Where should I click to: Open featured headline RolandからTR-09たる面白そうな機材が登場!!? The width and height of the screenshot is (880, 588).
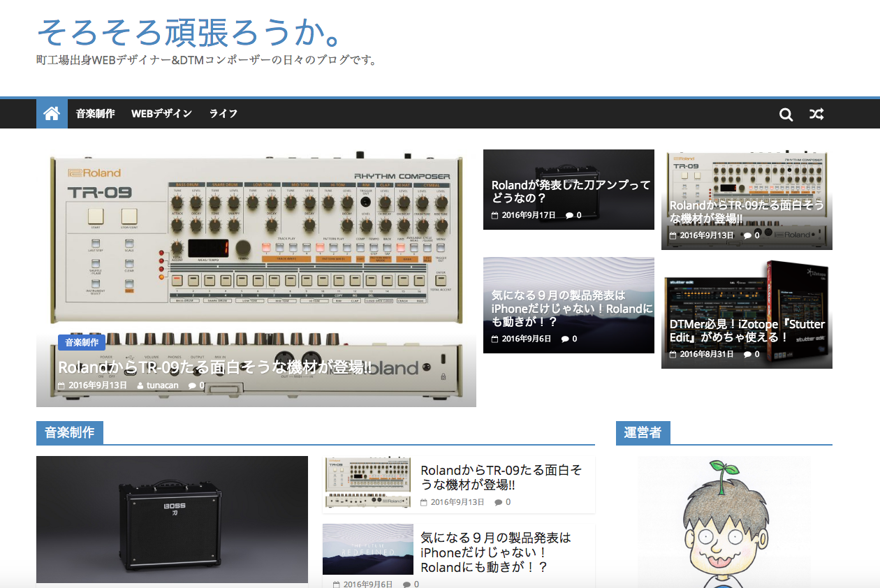214,367
